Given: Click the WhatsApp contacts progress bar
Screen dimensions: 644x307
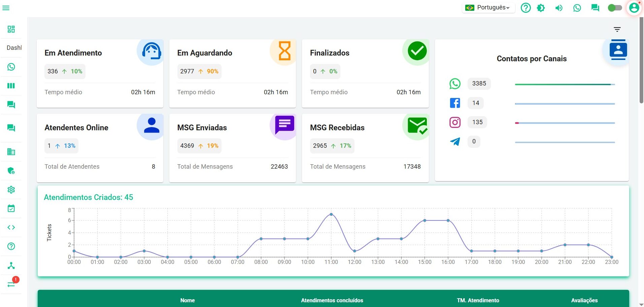Looking at the screenshot, I should click(x=565, y=84).
